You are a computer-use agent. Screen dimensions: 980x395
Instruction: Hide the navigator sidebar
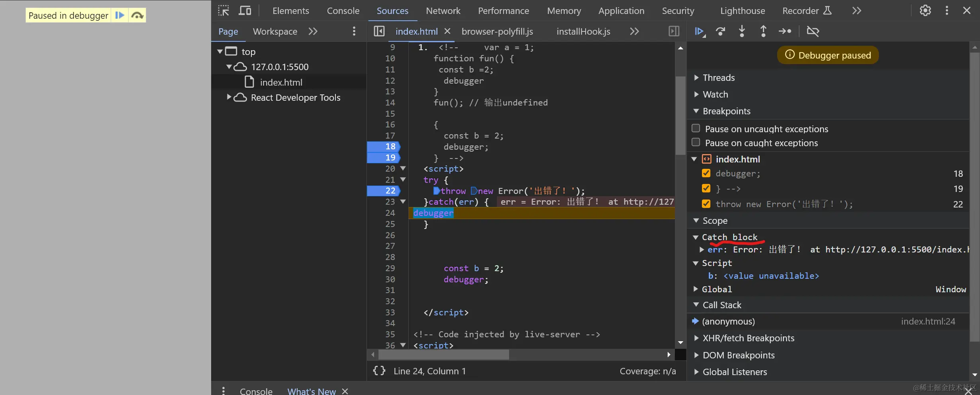[x=379, y=31]
